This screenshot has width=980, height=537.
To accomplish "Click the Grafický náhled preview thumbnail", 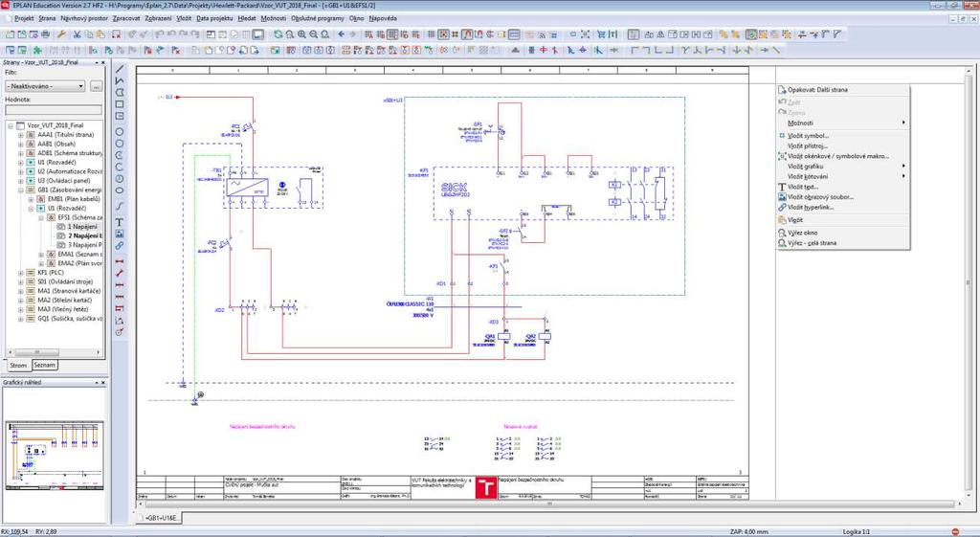I will click(x=55, y=455).
